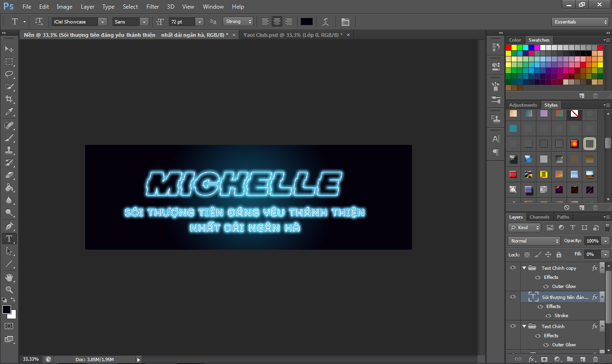Click the text color swatch in options bar

(x=306, y=22)
